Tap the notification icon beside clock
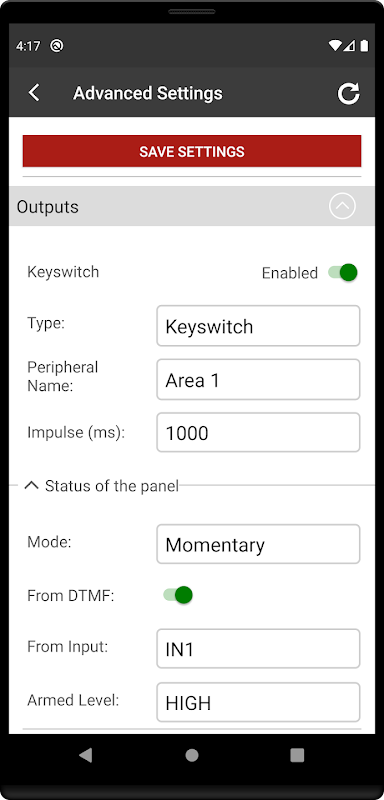Viewport: 384px width, 800px height. click(x=57, y=46)
